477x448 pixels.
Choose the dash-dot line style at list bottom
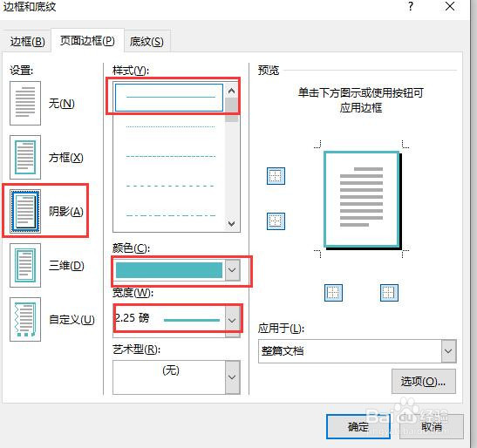pyautogui.click(x=170, y=215)
